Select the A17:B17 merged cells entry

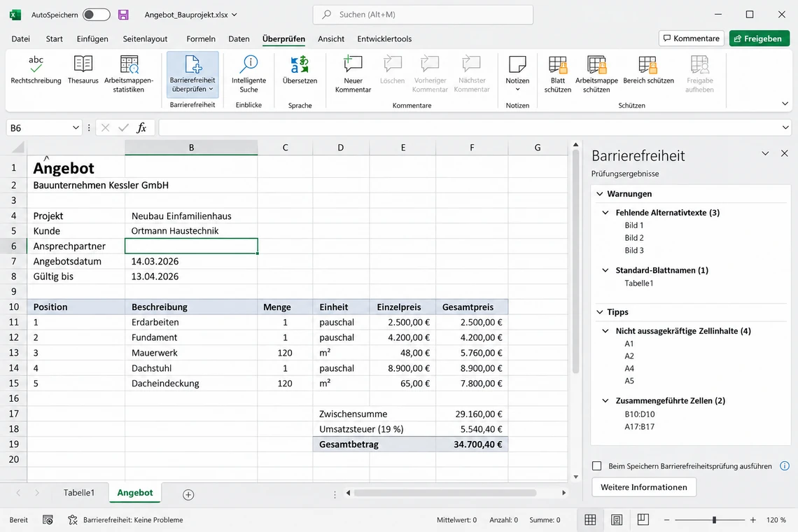[640, 426]
